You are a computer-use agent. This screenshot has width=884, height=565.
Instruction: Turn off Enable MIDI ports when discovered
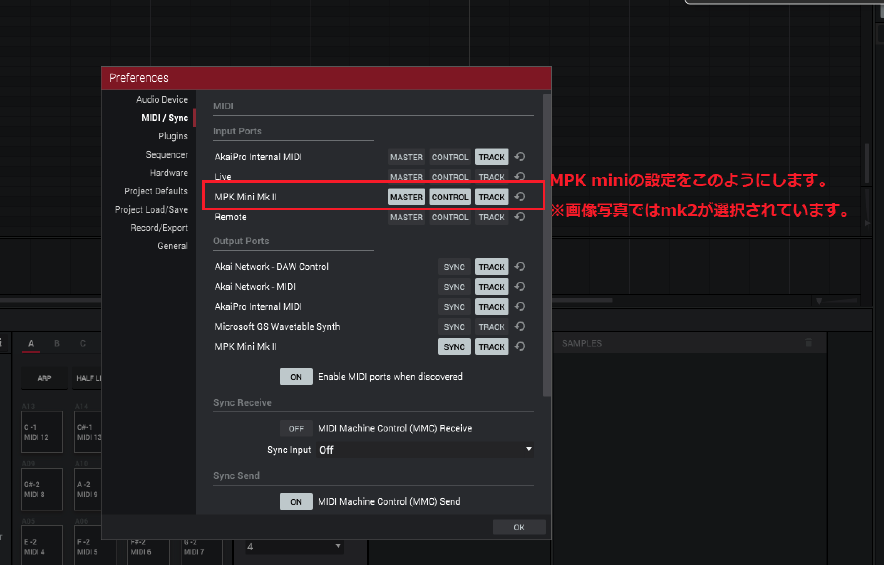(296, 377)
